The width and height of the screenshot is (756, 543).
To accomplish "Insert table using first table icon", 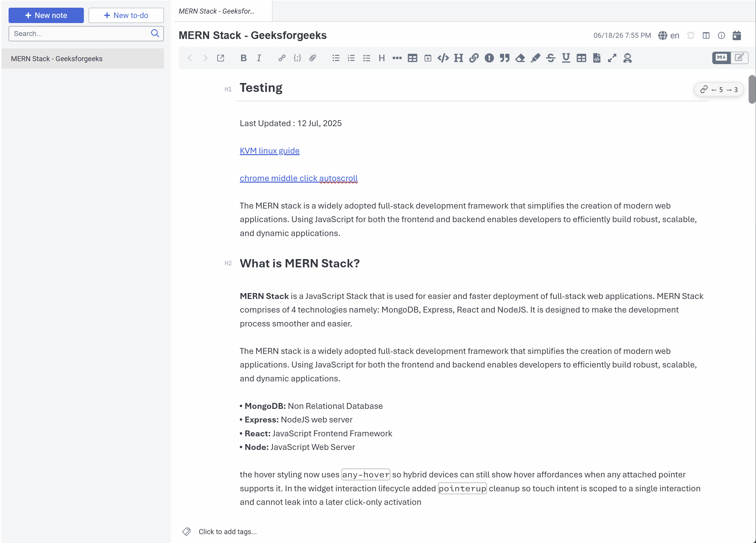I will pos(412,58).
